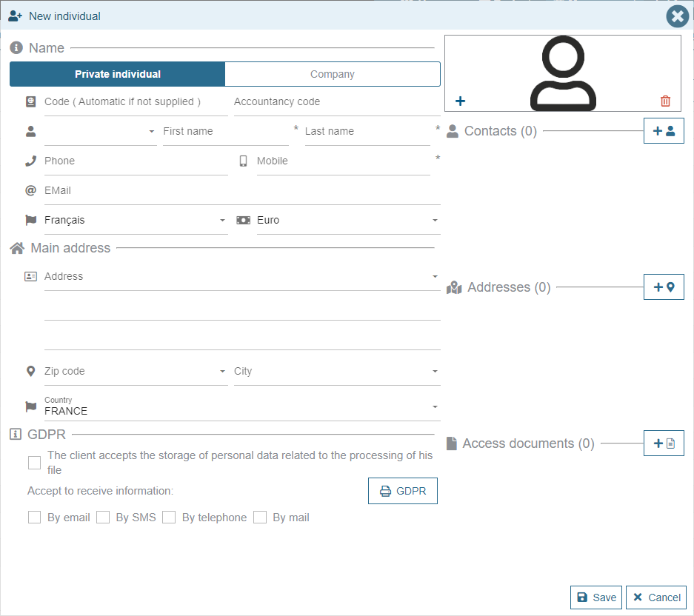Click the red trash icon to delete photo
The height and width of the screenshot is (616, 694).
tap(665, 101)
